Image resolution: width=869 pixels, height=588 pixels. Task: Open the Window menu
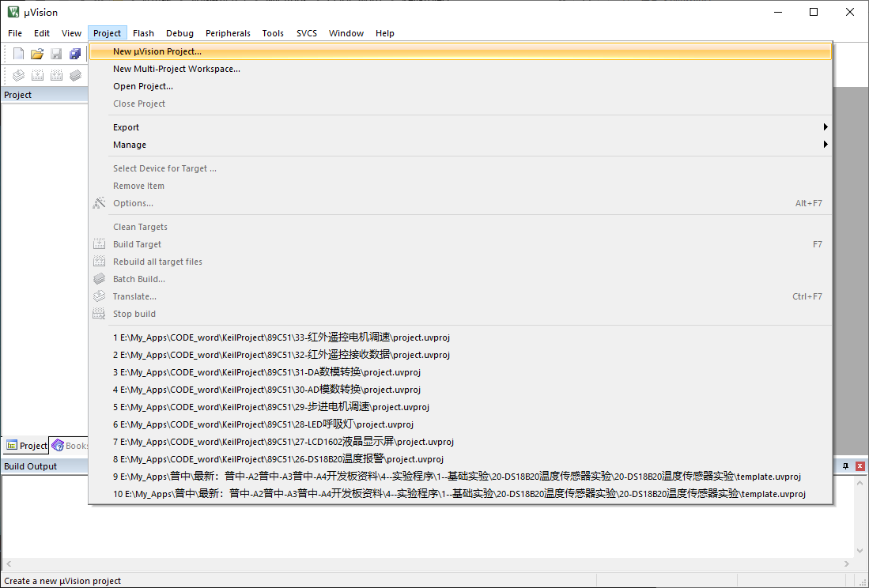point(346,33)
